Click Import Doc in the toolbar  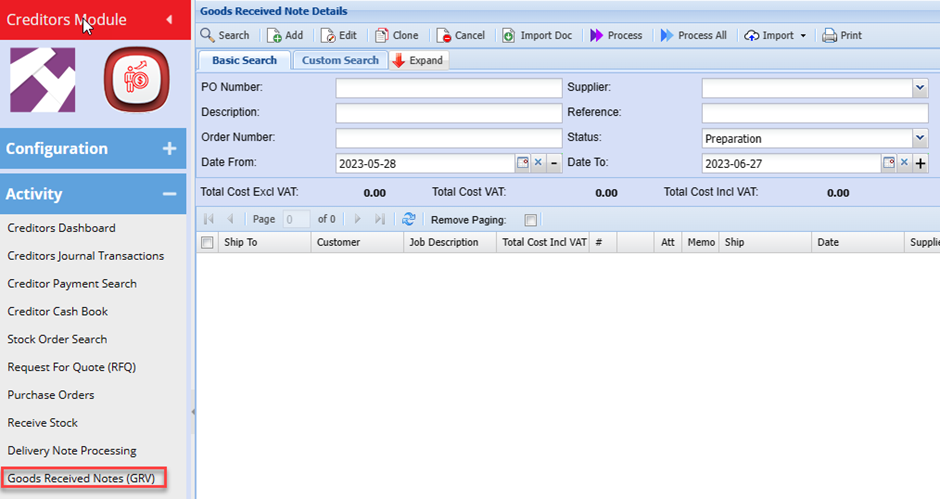point(537,35)
